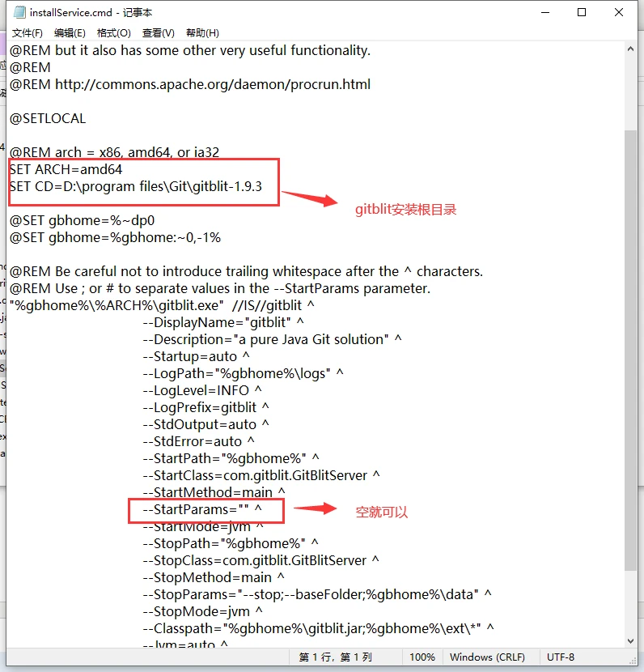Place cursor in the SET ARCH=amd64 line

pos(66,169)
